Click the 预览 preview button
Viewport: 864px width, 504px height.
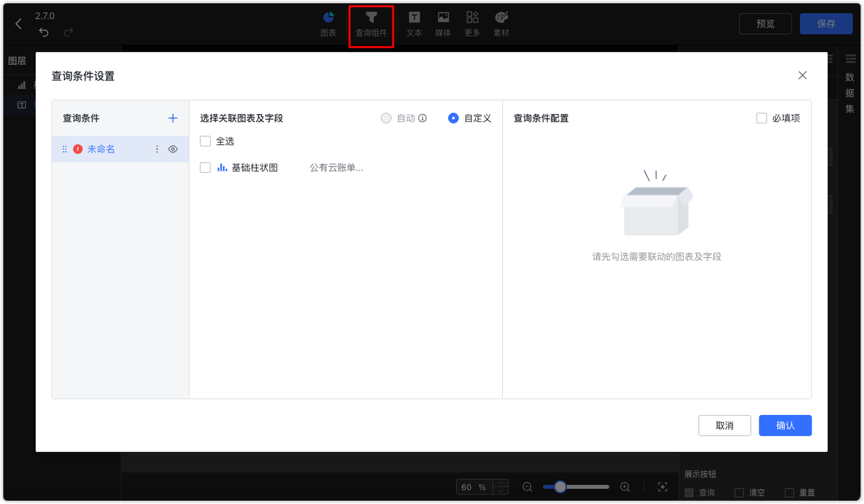pos(765,23)
